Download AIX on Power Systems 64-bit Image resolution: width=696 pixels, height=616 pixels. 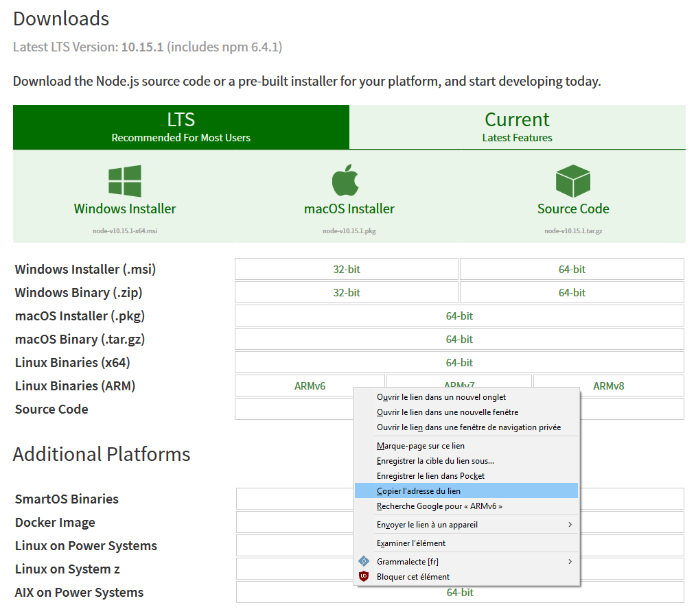pos(459,593)
